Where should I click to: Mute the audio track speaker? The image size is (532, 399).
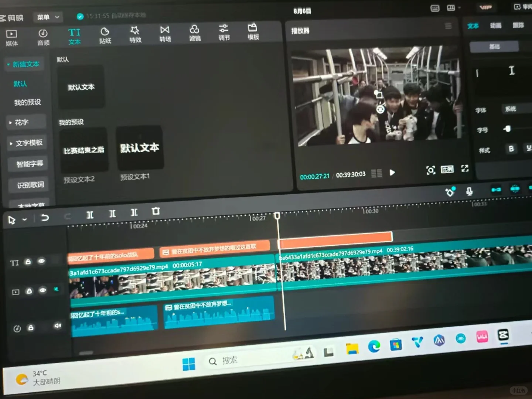(58, 325)
